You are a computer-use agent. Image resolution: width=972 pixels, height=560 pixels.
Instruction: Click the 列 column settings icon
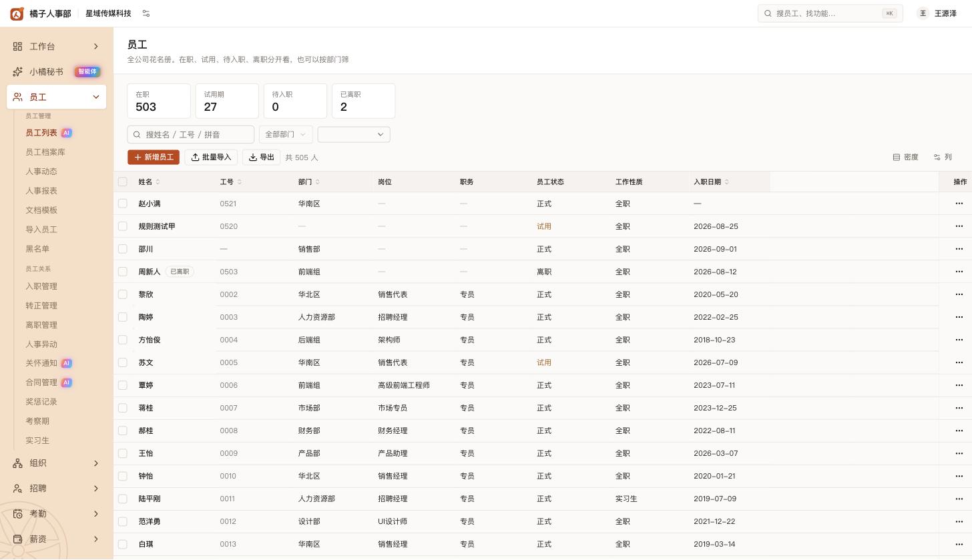pos(937,158)
